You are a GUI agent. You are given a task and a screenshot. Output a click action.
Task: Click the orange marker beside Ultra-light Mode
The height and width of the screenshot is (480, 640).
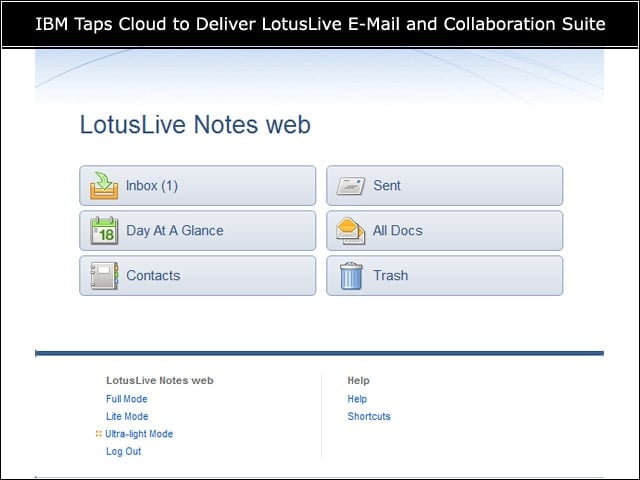(98, 433)
